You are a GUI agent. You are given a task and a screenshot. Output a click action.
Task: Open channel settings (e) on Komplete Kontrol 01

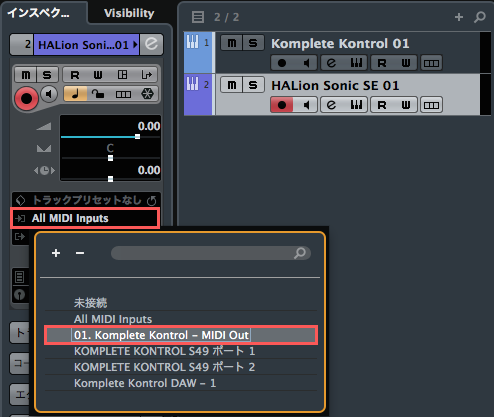(x=331, y=63)
